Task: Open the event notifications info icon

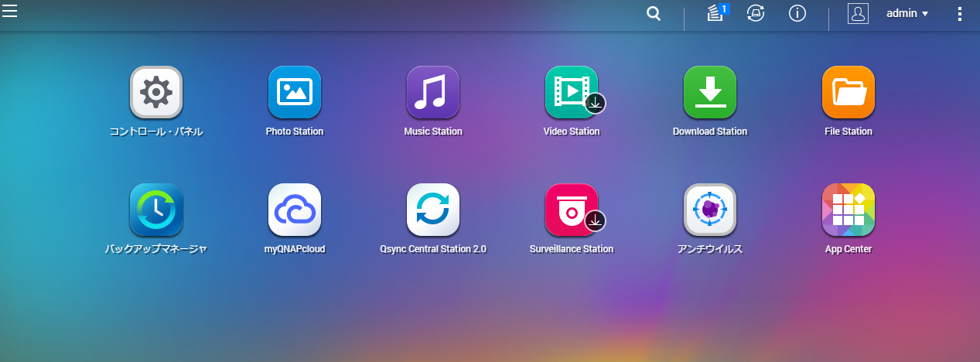Action: [x=797, y=14]
